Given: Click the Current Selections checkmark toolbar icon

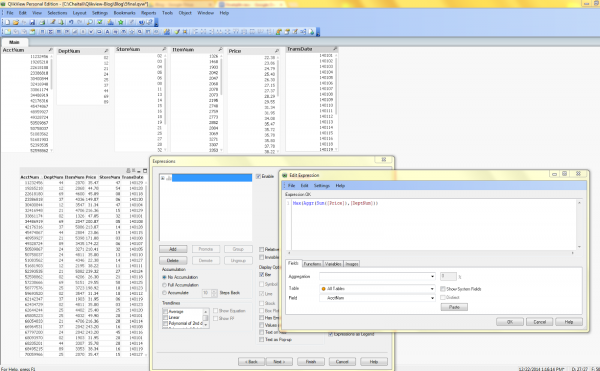Looking at the screenshot, I should [100, 22].
